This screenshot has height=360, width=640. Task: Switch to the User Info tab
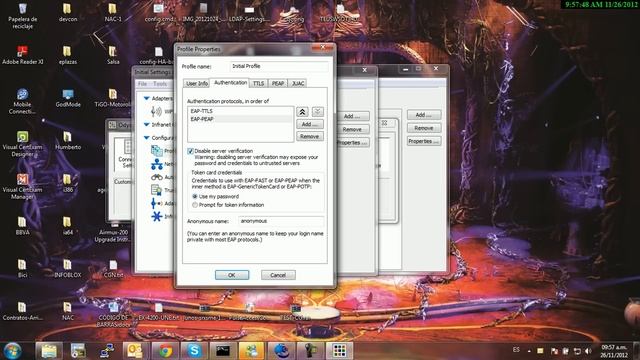click(197, 83)
